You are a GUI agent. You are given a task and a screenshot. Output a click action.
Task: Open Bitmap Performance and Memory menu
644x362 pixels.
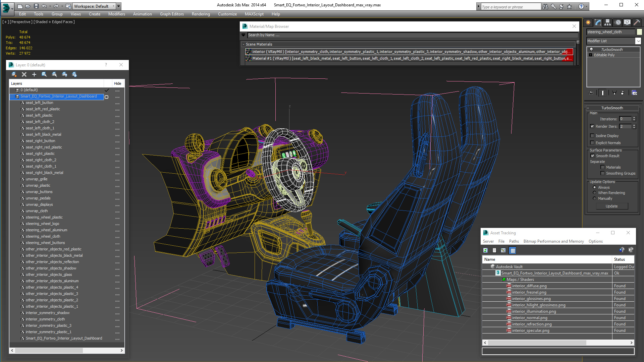tap(553, 241)
